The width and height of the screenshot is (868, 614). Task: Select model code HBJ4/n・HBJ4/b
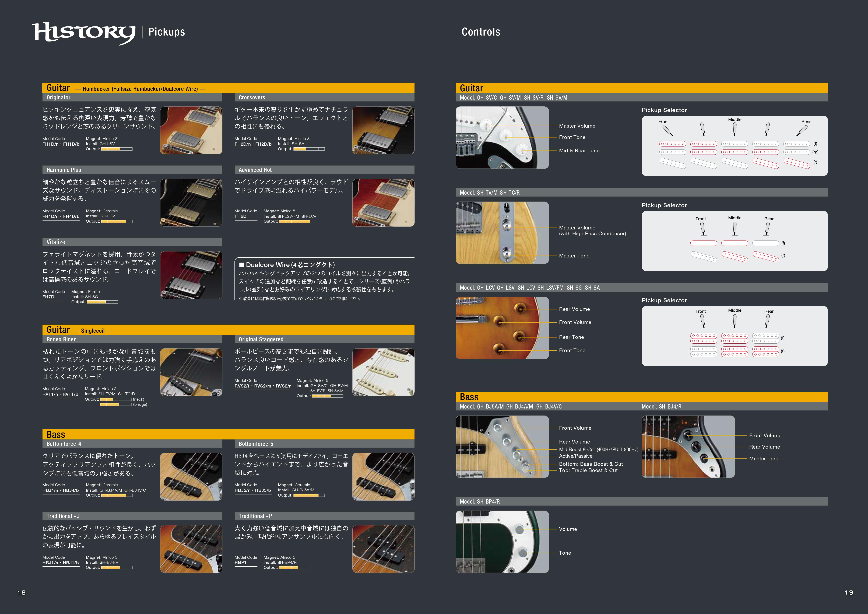coord(61,491)
